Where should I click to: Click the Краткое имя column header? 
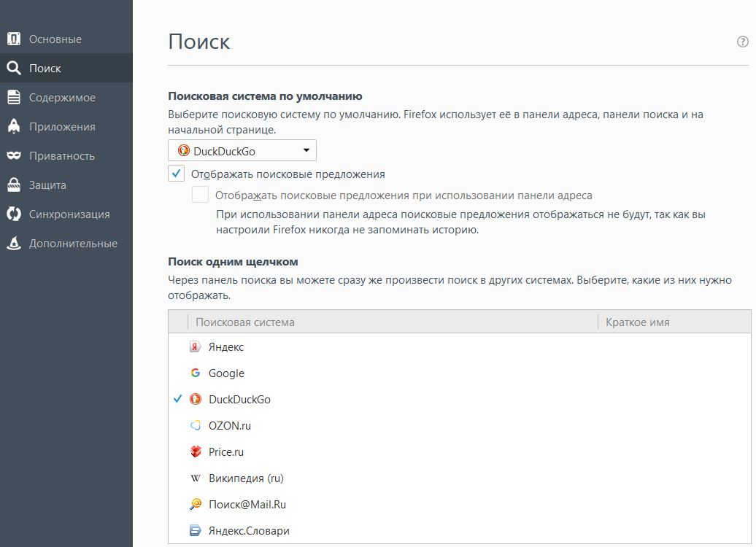click(x=673, y=322)
